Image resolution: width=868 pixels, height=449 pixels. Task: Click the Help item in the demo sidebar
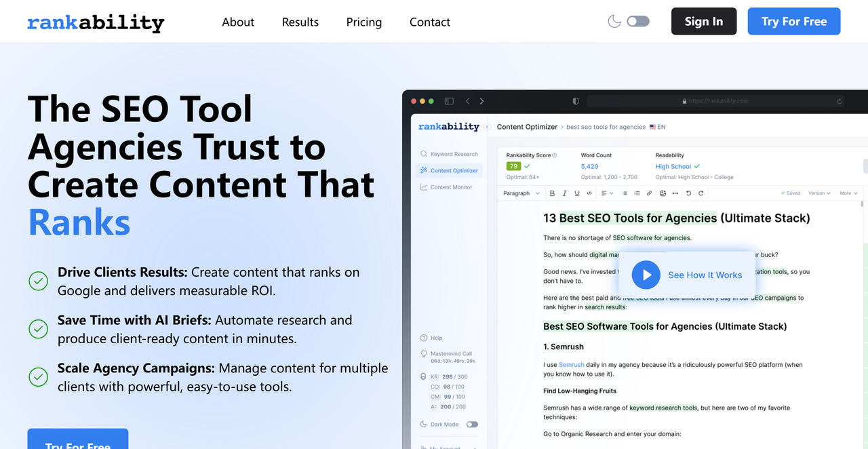point(432,338)
